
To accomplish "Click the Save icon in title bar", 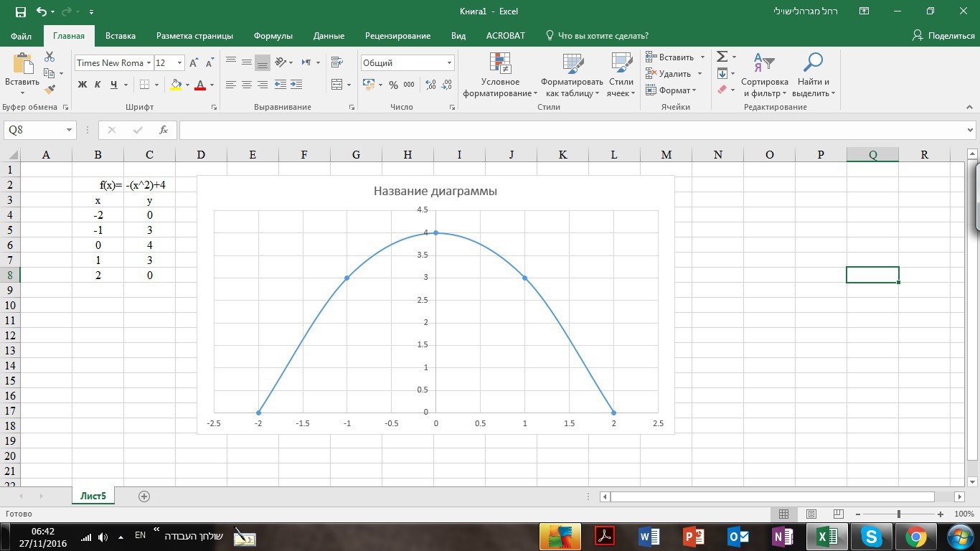I will click(x=20, y=11).
